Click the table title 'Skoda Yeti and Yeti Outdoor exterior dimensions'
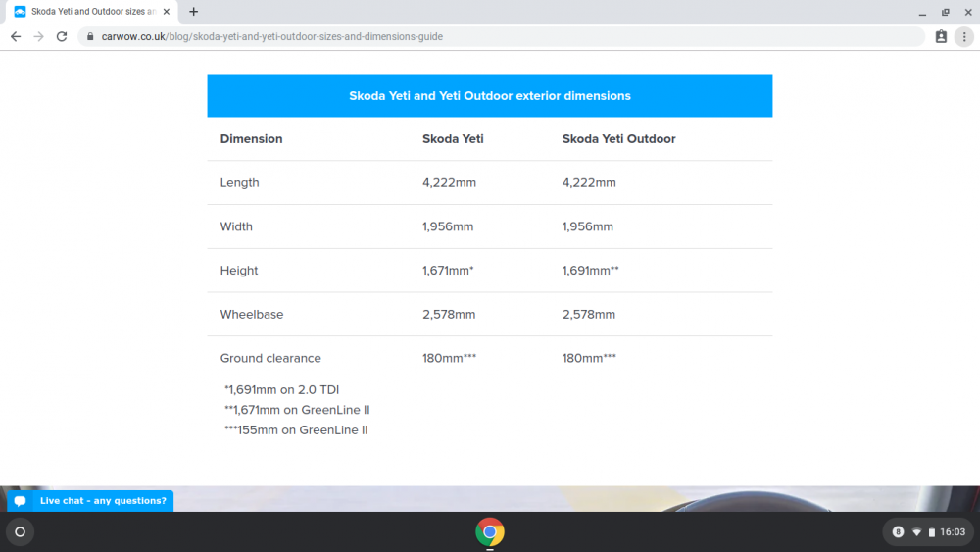The image size is (980, 552). pyautogui.click(x=489, y=96)
